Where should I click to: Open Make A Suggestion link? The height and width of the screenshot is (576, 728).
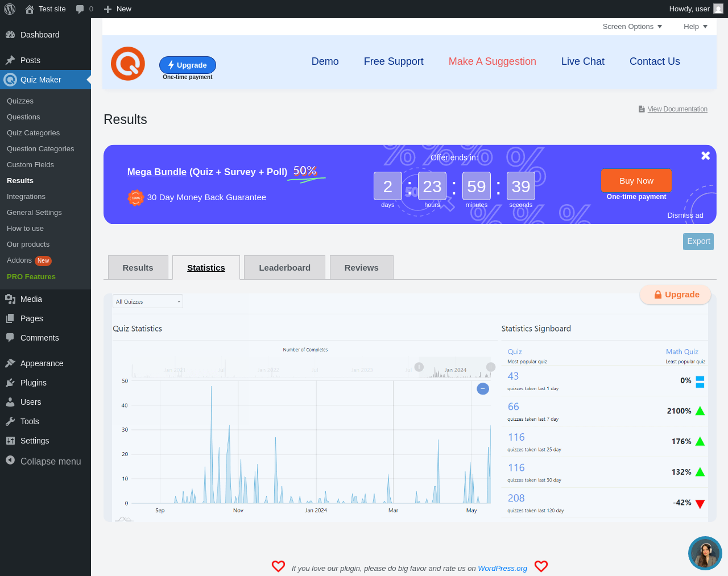[493, 61]
